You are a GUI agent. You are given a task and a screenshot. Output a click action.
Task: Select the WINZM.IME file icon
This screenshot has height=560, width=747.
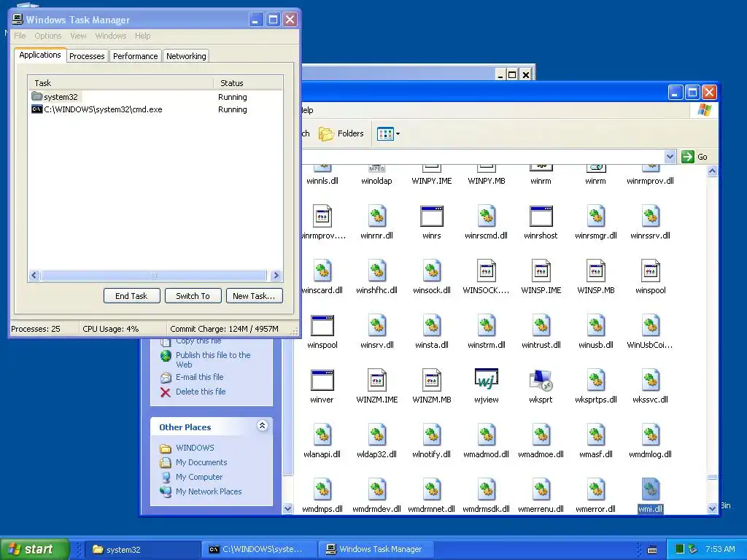point(377,381)
